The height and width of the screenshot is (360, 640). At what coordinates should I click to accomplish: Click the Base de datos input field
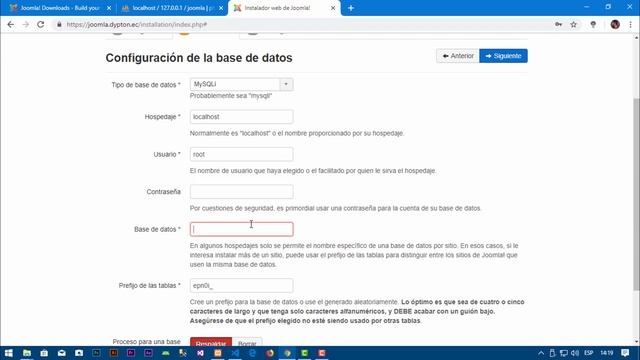click(x=241, y=229)
